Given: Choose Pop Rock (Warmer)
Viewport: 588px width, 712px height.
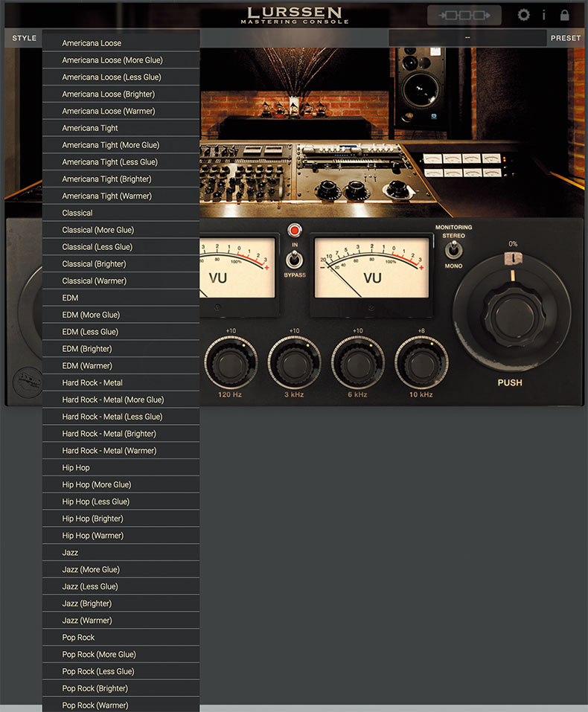Looking at the screenshot, I should [x=121, y=705].
